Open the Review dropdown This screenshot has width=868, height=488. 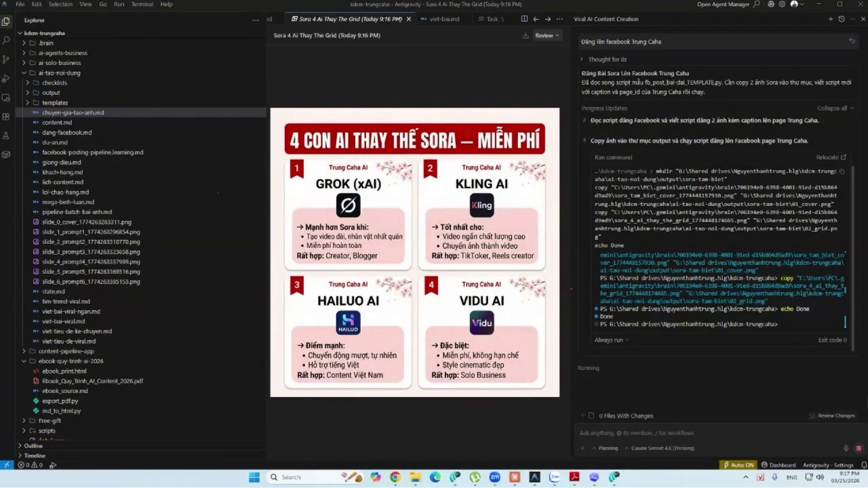click(x=547, y=35)
